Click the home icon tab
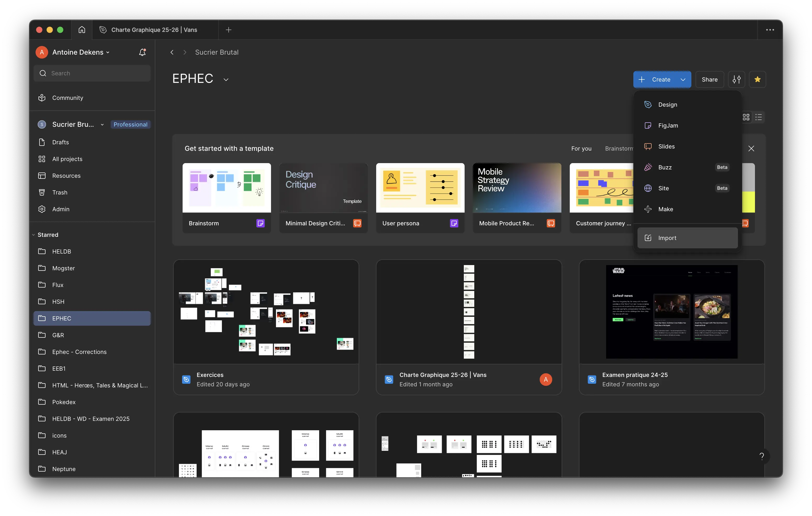 tap(82, 30)
